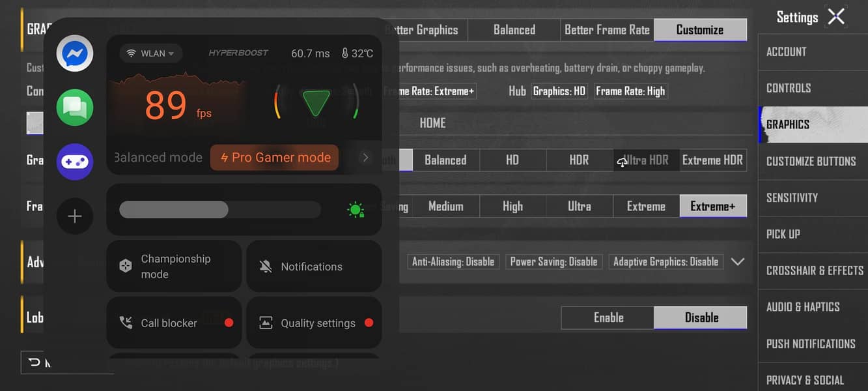This screenshot has height=391, width=868.
Task: Open the WLAN network dropdown
Action: point(151,53)
